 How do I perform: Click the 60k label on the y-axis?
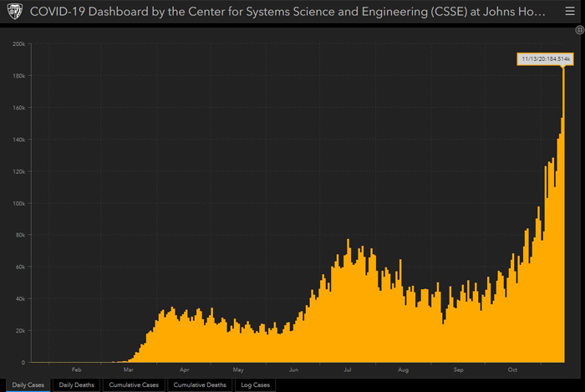(x=20, y=267)
